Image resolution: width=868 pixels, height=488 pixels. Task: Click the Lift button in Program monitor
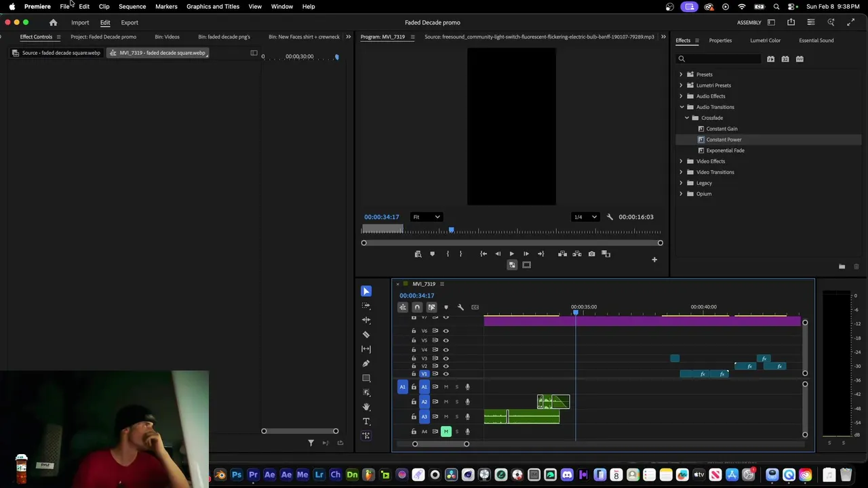click(562, 254)
